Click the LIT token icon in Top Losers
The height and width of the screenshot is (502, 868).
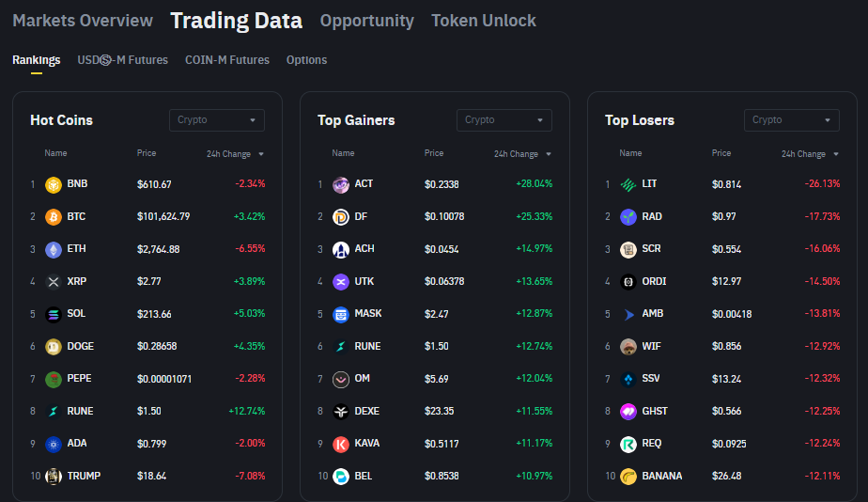628,184
